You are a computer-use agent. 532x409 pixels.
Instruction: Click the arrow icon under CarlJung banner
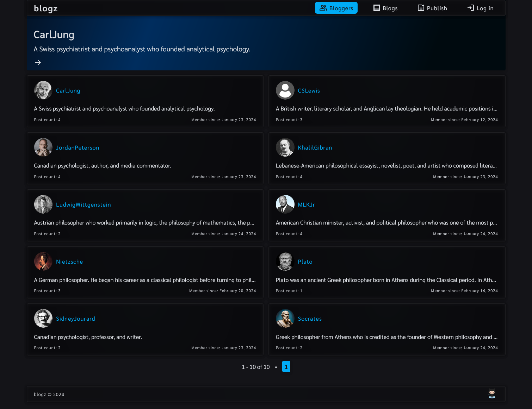coord(38,62)
